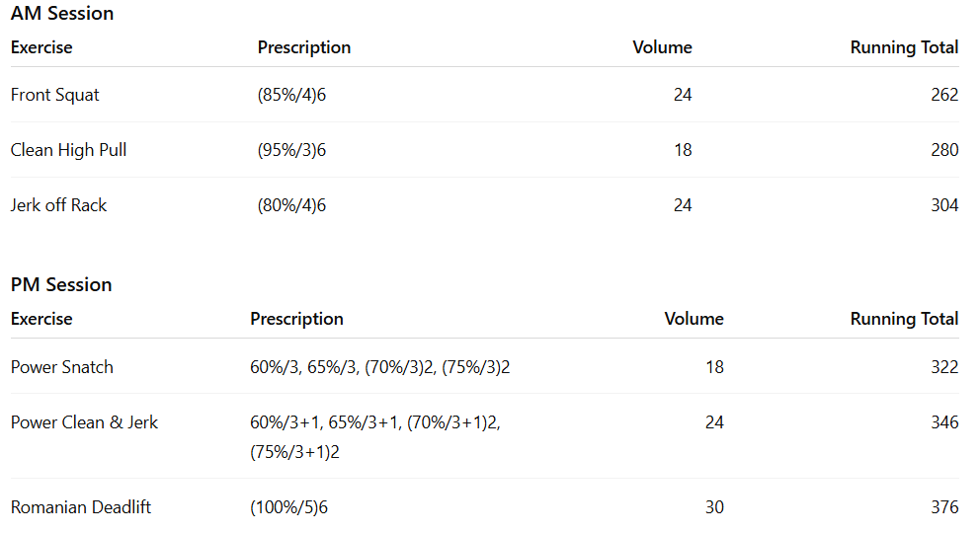Click the Front Squat prescription (85%/4)6

[x=292, y=95]
